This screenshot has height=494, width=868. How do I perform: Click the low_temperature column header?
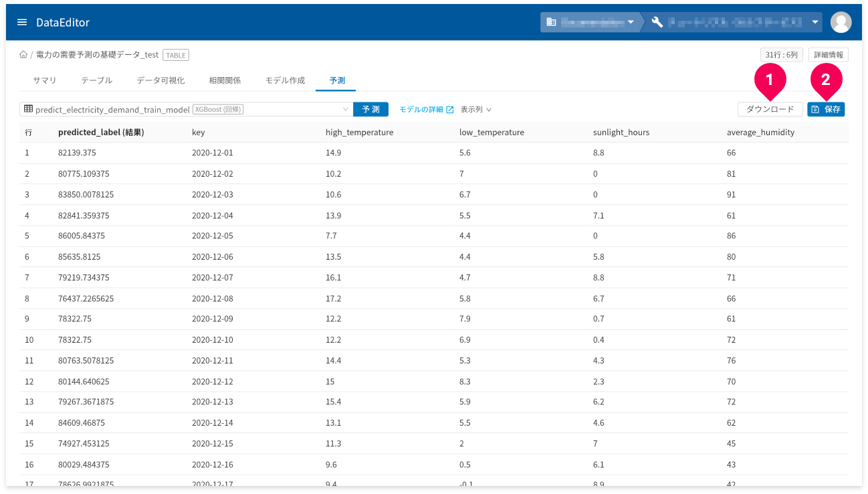(492, 133)
